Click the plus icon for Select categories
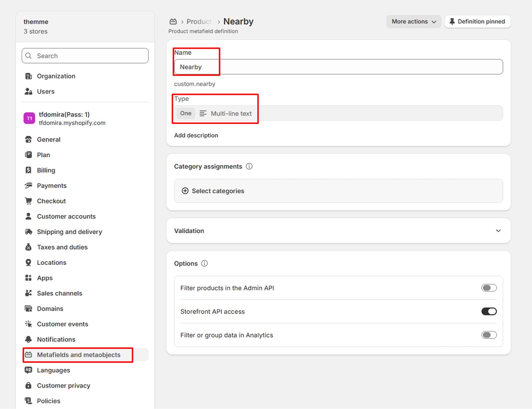 point(185,191)
